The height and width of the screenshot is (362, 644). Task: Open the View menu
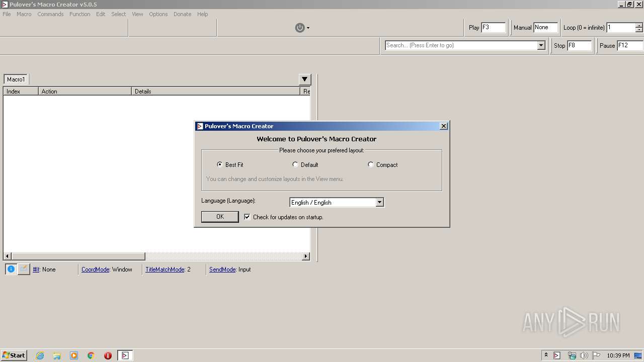(137, 14)
